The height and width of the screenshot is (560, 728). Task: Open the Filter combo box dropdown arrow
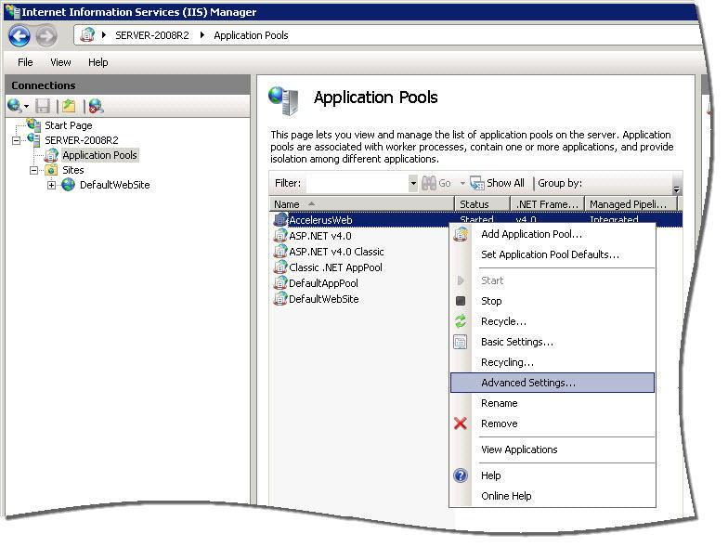[412, 184]
